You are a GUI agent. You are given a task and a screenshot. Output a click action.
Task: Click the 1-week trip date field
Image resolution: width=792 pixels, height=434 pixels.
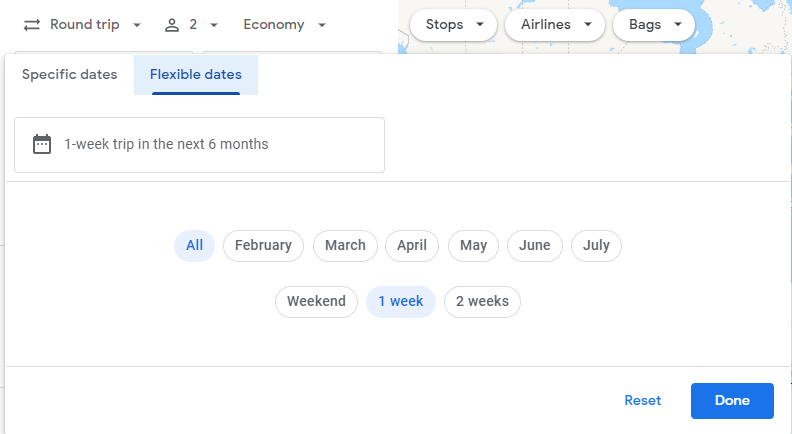200,145
